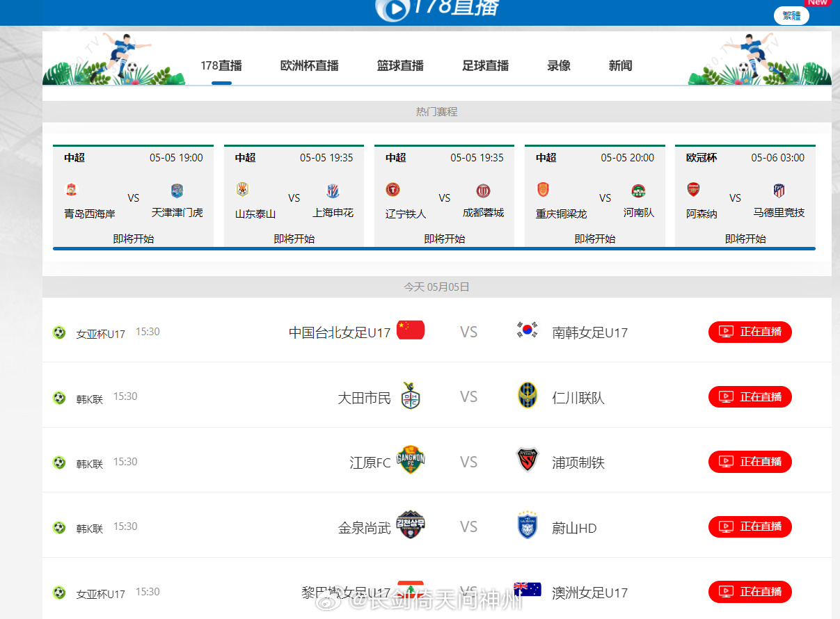Image resolution: width=840 pixels, height=619 pixels.
Task: Click the 05-05 20:00 match time
Action: pyautogui.click(x=628, y=158)
